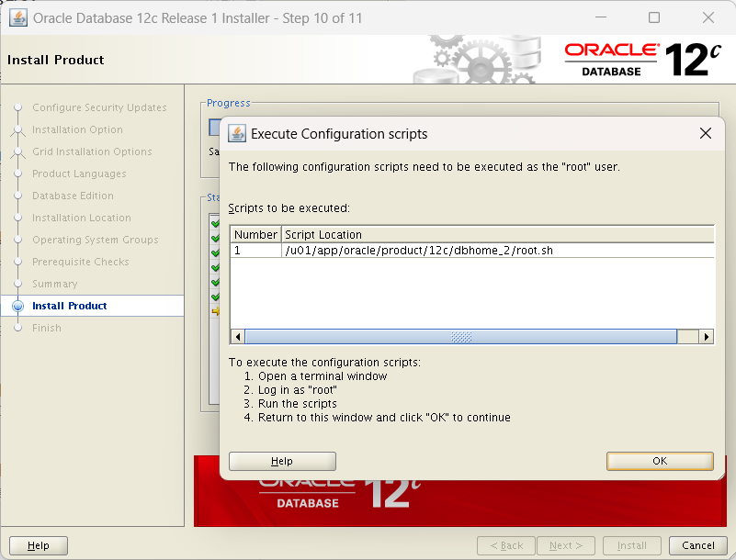Click the topmost green checkmark status icon

(215, 223)
